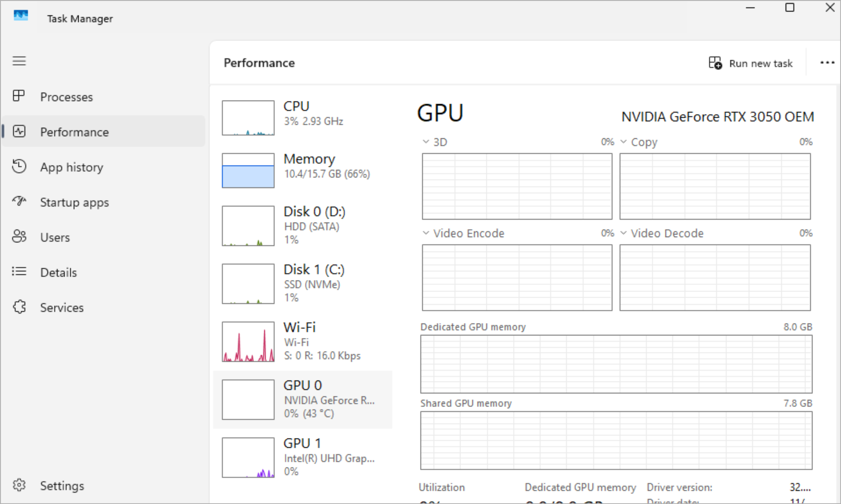Go to App history page
The image size is (841, 504).
72,167
